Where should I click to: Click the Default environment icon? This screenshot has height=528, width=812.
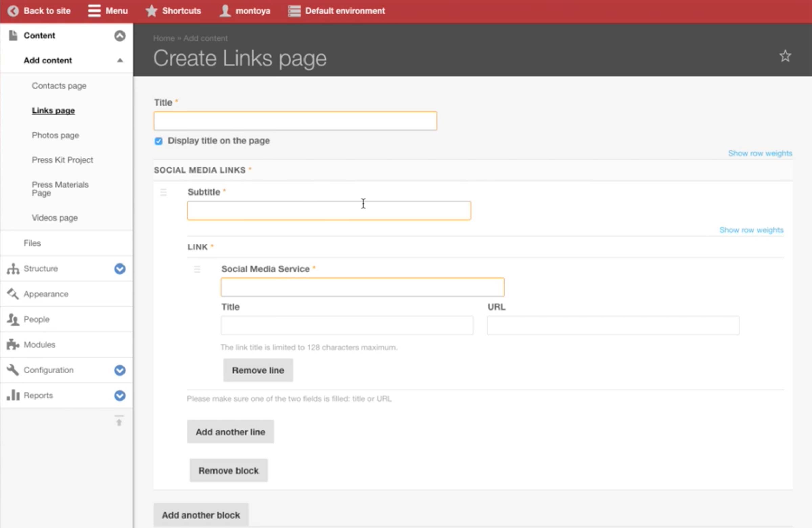294,11
